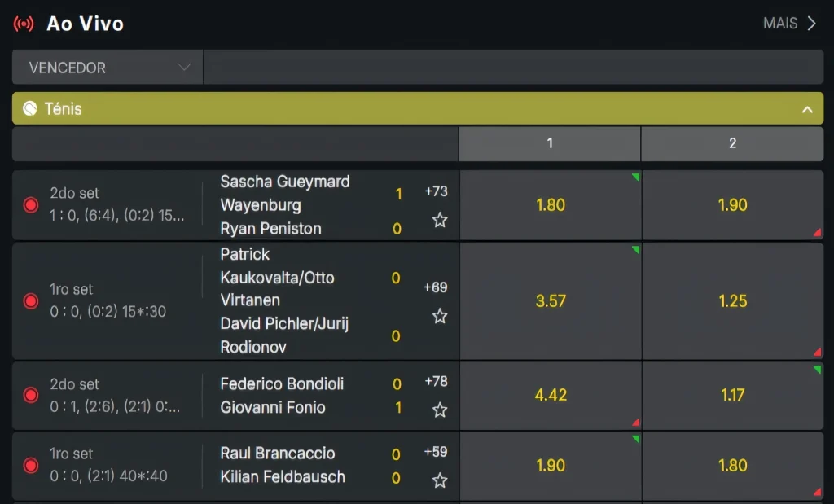Open the VENCEDOR market dropdown
The width and height of the screenshot is (834, 504).
(x=108, y=68)
